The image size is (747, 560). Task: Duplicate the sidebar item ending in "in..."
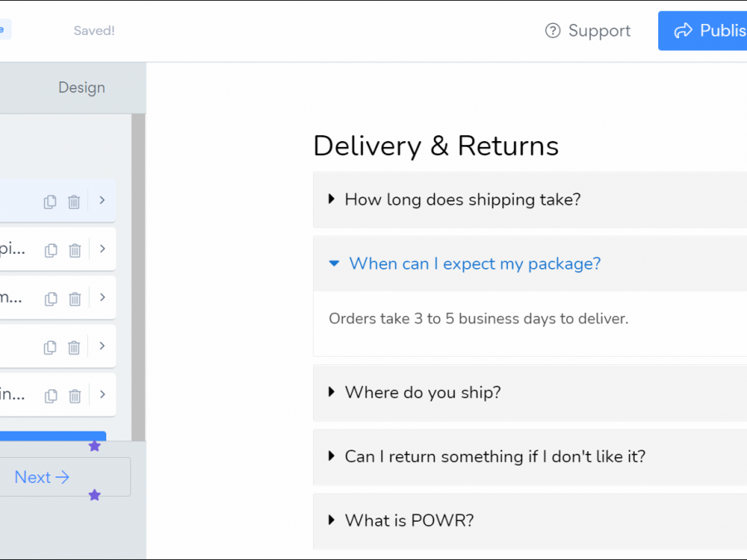pos(51,396)
